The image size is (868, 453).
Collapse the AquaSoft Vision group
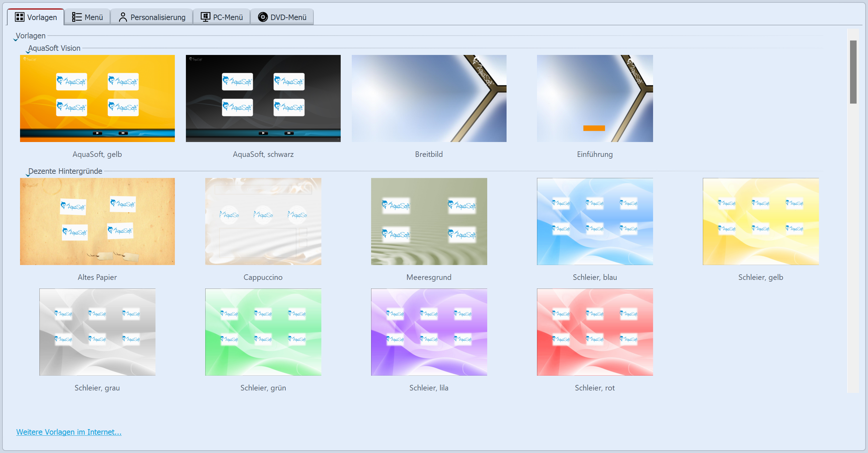point(28,52)
